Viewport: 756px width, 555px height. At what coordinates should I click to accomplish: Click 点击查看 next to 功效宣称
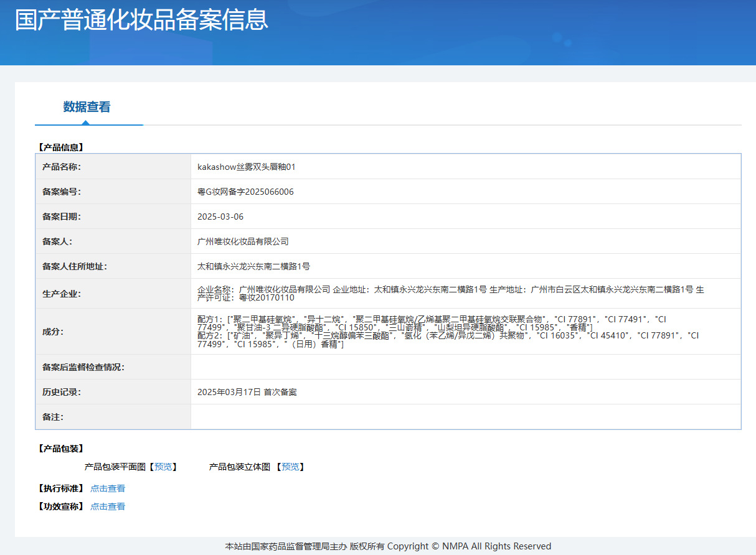pyautogui.click(x=108, y=506)
